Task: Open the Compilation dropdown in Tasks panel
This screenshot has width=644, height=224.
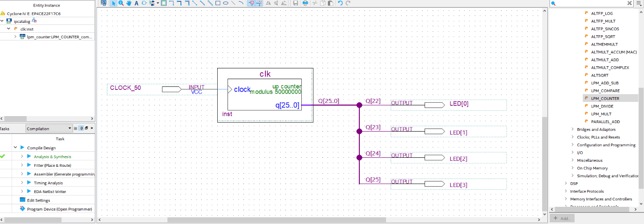Action: (49, 129)
